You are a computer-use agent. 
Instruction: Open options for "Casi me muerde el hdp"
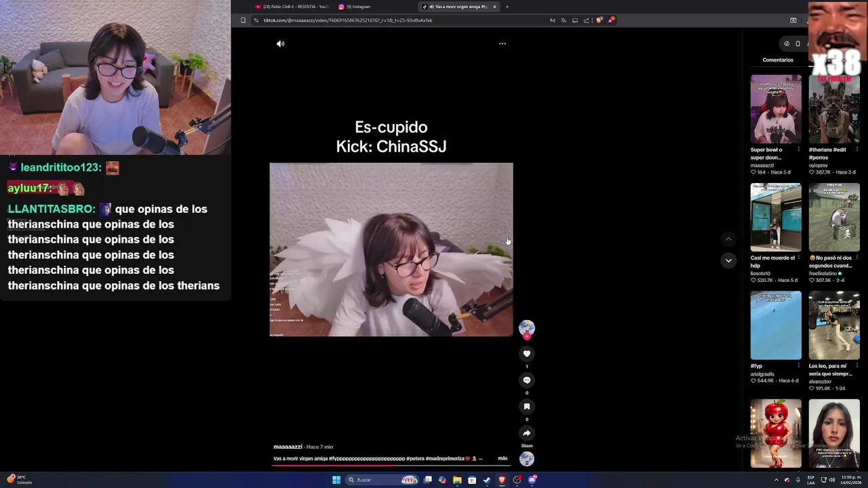coord(798,258)
